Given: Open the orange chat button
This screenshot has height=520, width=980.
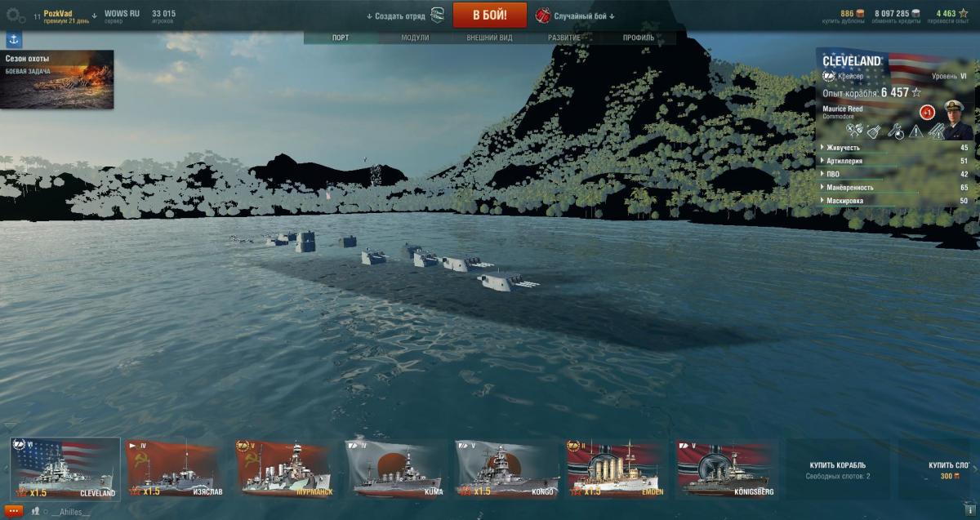Looking at the screenshot, I should [x=13, y=510].
